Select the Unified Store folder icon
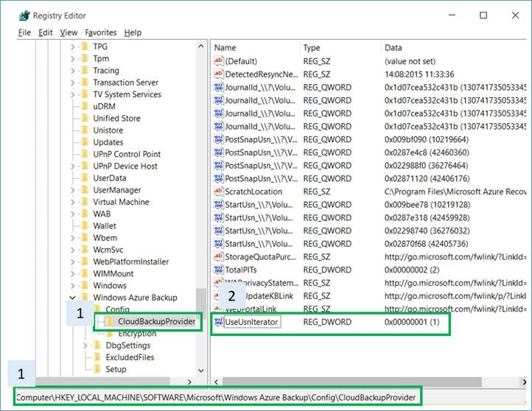This screenshot has width=532, height=411. click(x=85, y=118)
